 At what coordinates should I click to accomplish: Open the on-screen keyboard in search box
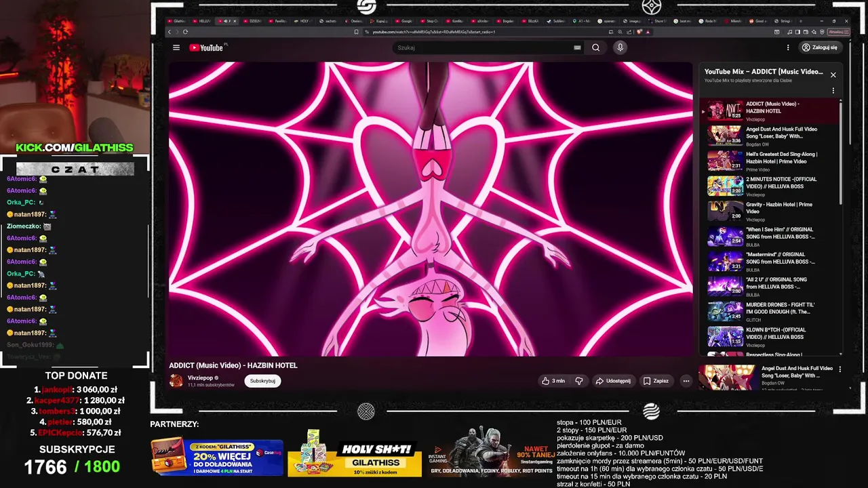tap(577, 47)
